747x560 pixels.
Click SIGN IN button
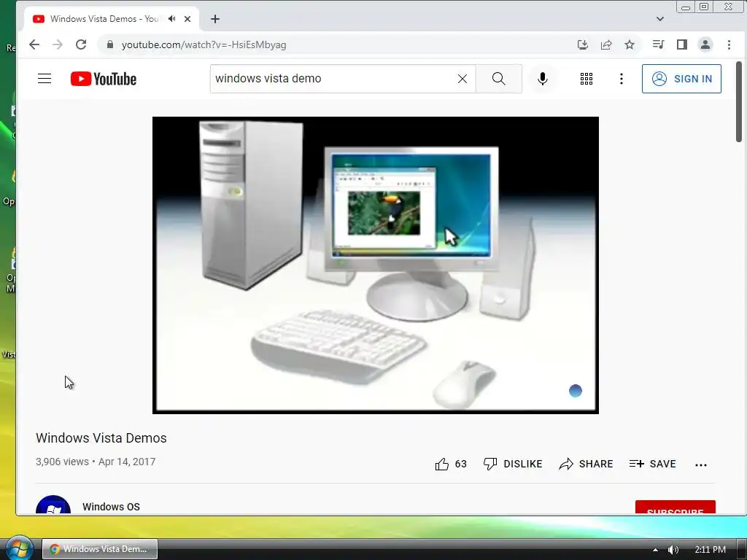tap(681, 79)
